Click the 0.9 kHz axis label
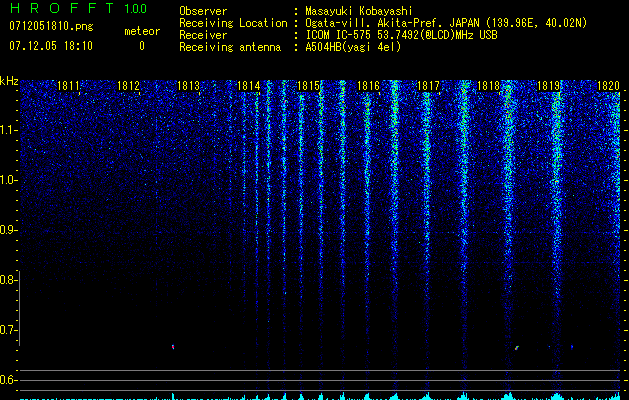629x400 pixels. pos(8,230)
